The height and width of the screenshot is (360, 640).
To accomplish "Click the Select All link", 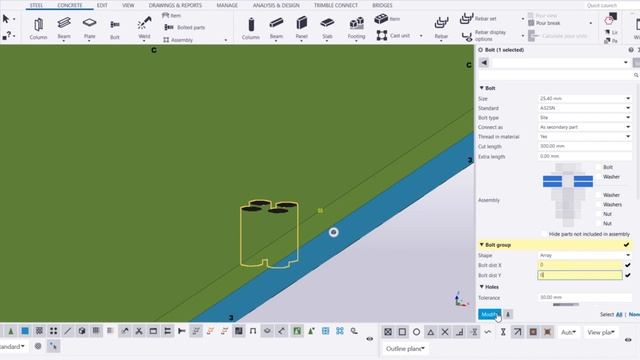I will tap(619, 314).
